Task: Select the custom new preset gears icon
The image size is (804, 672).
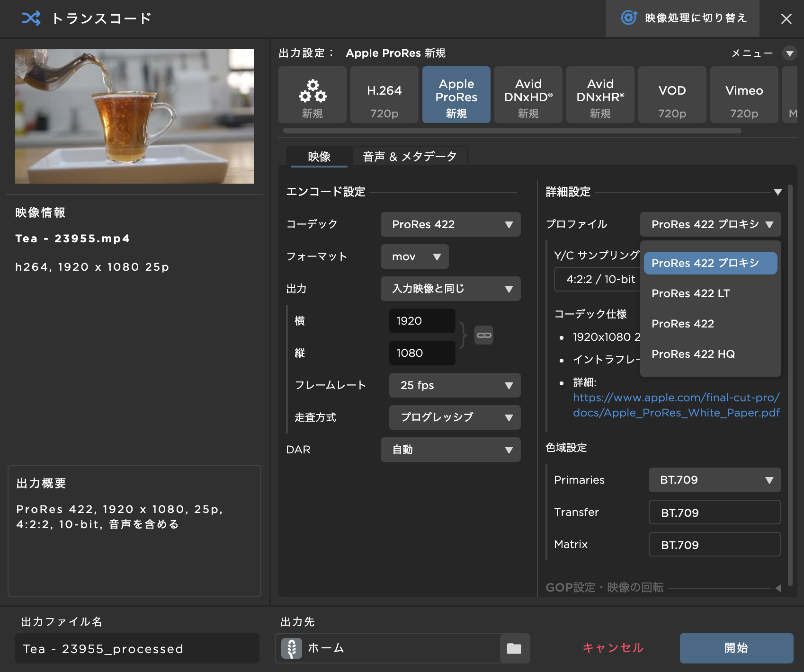Action: (x=313, y=95)
